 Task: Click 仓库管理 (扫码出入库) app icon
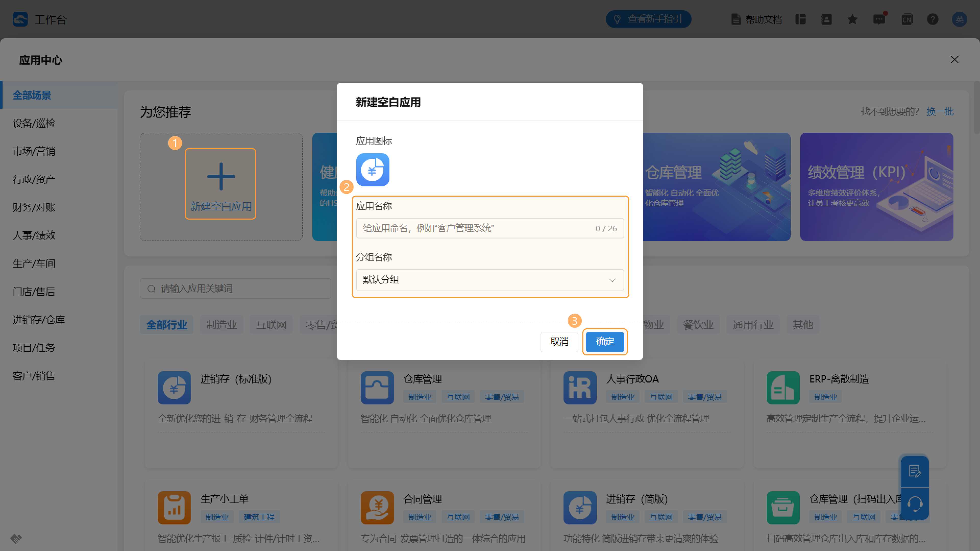783,508
